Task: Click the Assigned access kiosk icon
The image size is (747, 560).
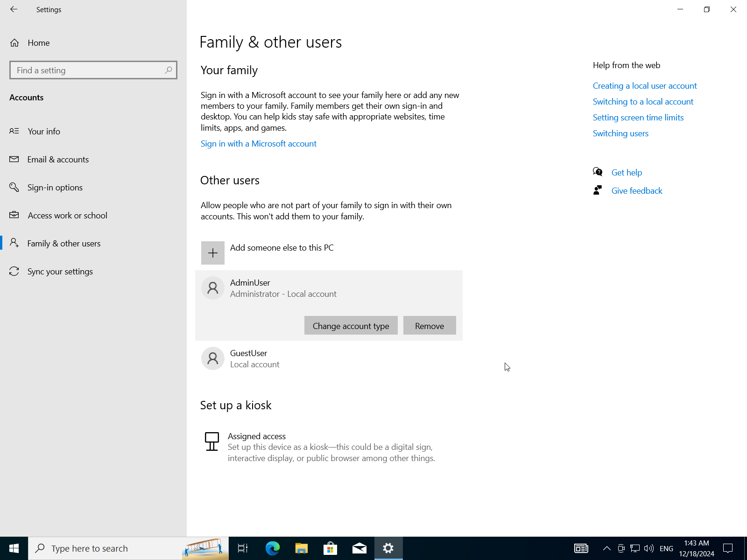Action: (x=212, y=441)
